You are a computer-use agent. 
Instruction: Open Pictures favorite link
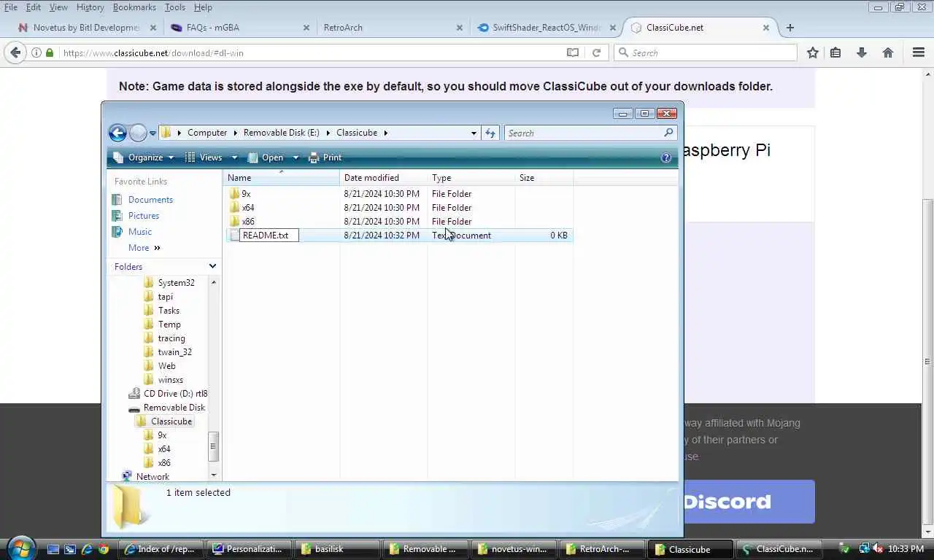(144, 216)
